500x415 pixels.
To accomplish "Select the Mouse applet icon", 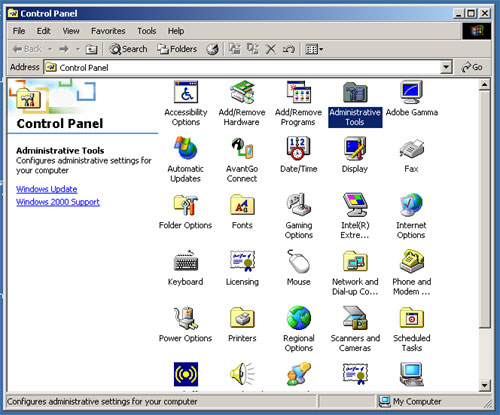I will point(299,262).
